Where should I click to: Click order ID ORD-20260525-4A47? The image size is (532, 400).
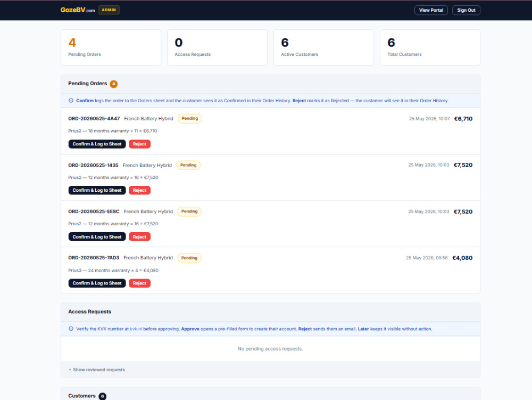[94, 118]
